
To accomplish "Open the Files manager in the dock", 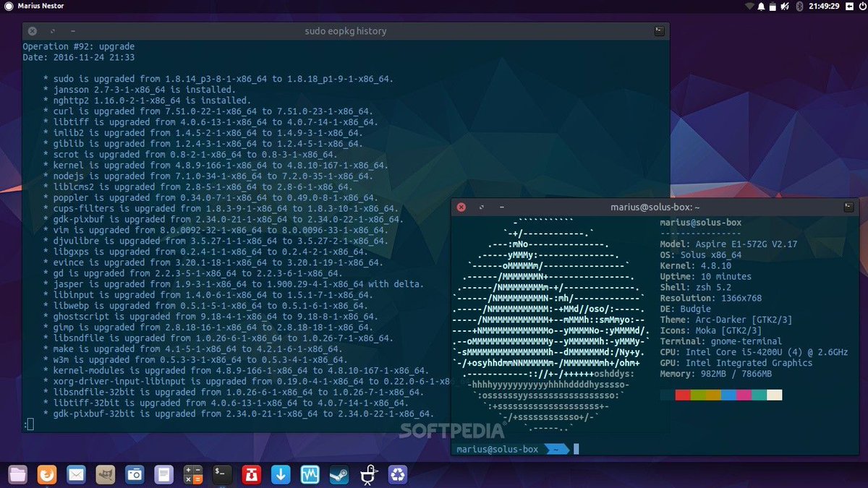I will pos(17,474).
